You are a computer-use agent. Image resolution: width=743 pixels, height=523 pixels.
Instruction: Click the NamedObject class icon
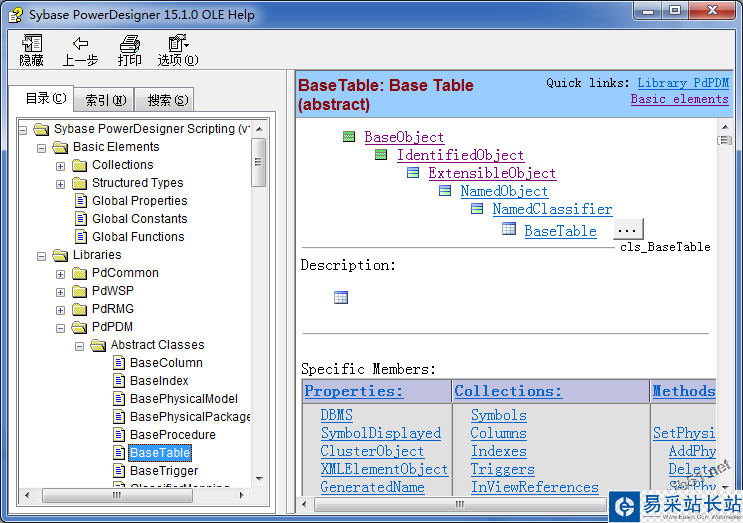(445, 191)
